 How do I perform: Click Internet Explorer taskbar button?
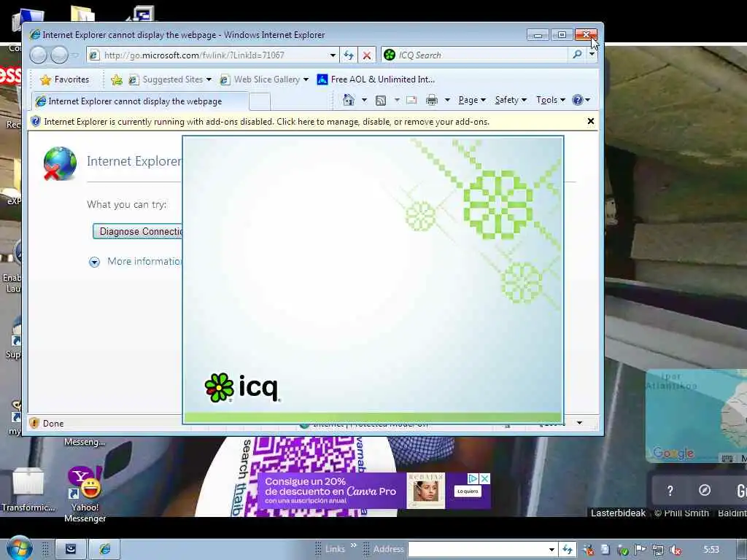(x=105, y=549)
